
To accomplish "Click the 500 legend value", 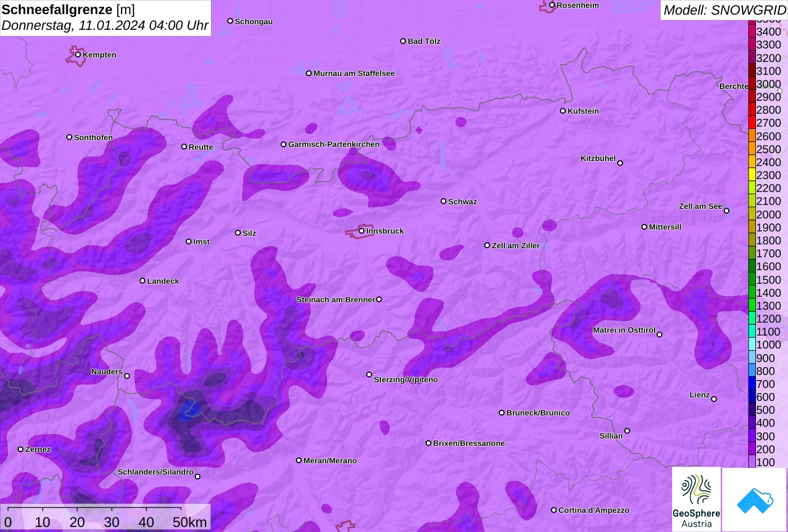I will click(765, 410).
